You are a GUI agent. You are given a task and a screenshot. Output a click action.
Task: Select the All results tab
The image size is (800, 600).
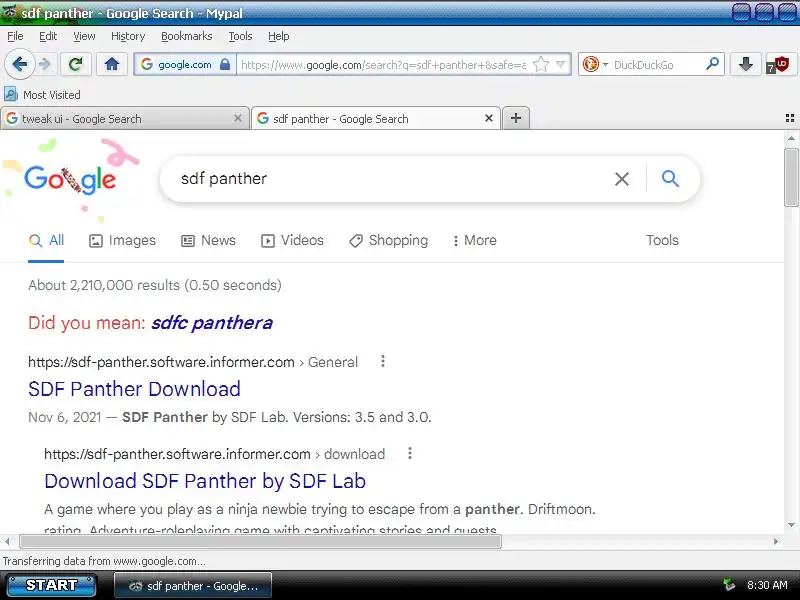46,240
